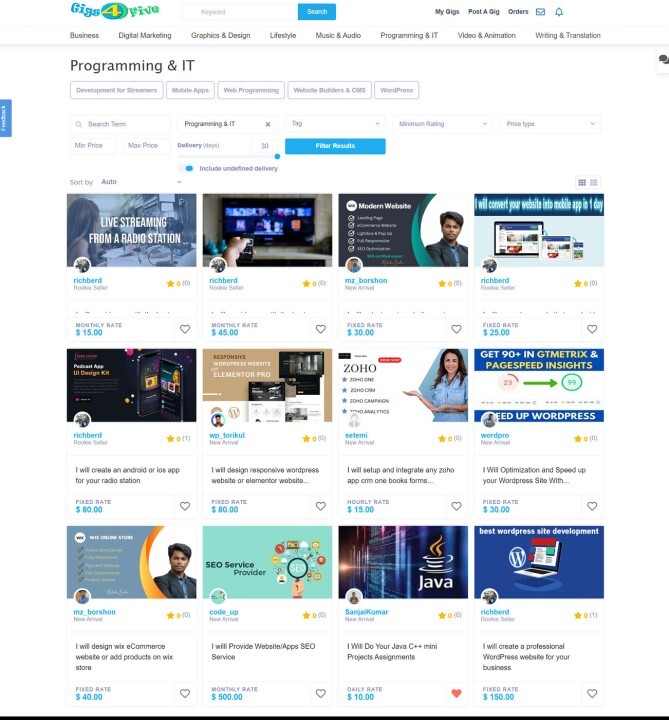Favorite the $150.00 professional WordPress gig
This screenshot has height=720, width=669.
coord(592,693)
